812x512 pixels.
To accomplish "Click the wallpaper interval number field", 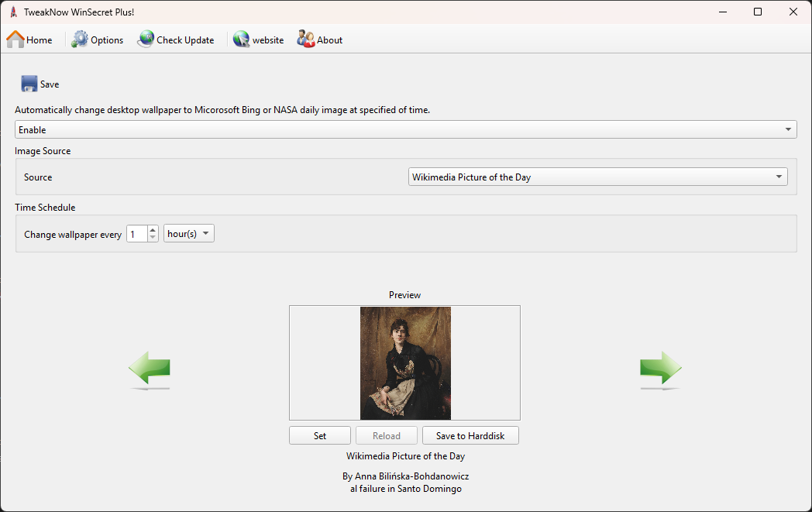I will (x=136, y=234).
